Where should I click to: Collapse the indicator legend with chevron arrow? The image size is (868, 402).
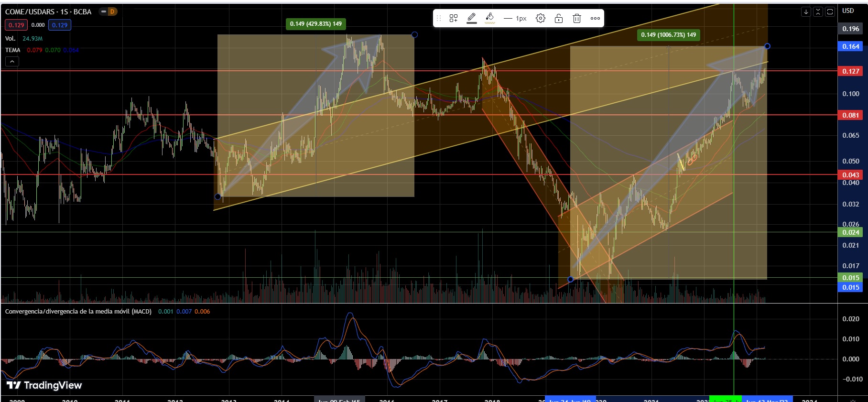[12, 61]
